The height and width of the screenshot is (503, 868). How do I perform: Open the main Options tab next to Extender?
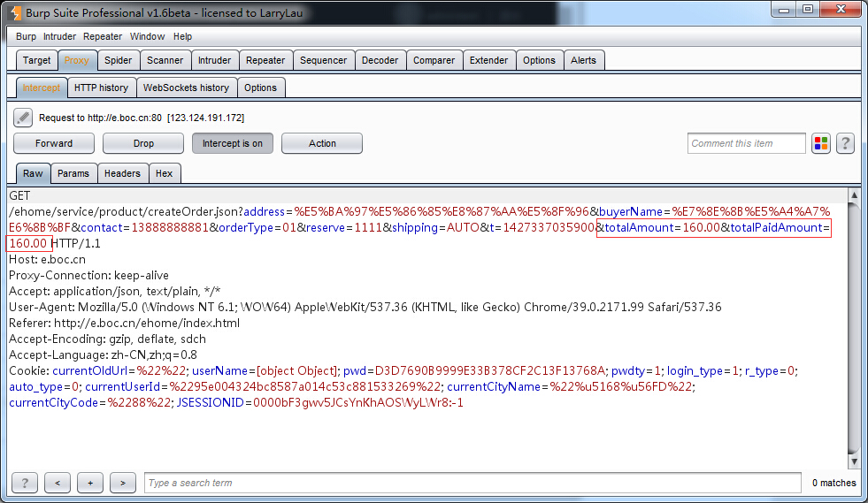point(539,60)
